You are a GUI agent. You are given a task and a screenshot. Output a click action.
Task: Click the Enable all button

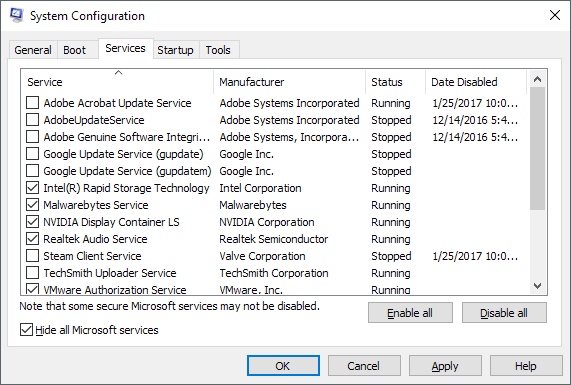pyautogui.click(x=410, y=313)
